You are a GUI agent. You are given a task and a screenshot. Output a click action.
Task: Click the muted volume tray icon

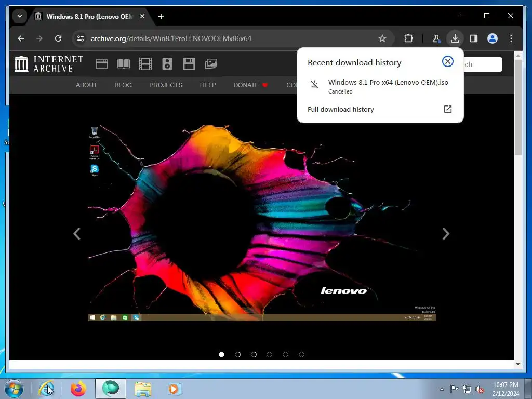pyautogui.click(x=480, y=389)
